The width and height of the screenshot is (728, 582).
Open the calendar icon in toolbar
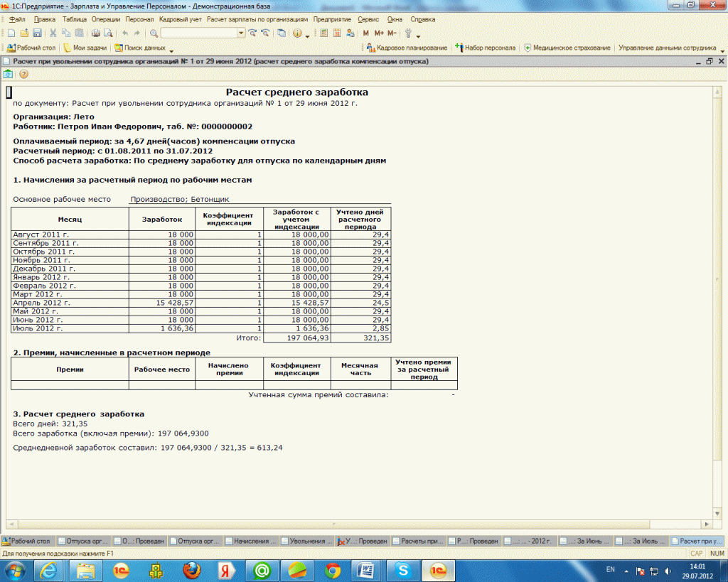(x=337, y=33)
